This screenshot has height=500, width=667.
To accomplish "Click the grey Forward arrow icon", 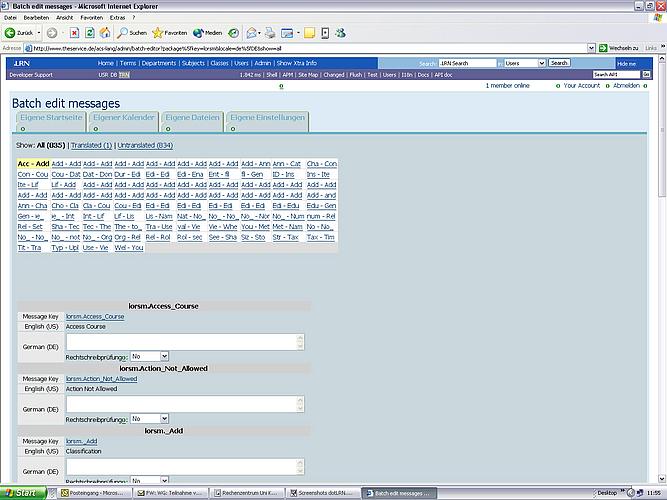I will point(52,33).
